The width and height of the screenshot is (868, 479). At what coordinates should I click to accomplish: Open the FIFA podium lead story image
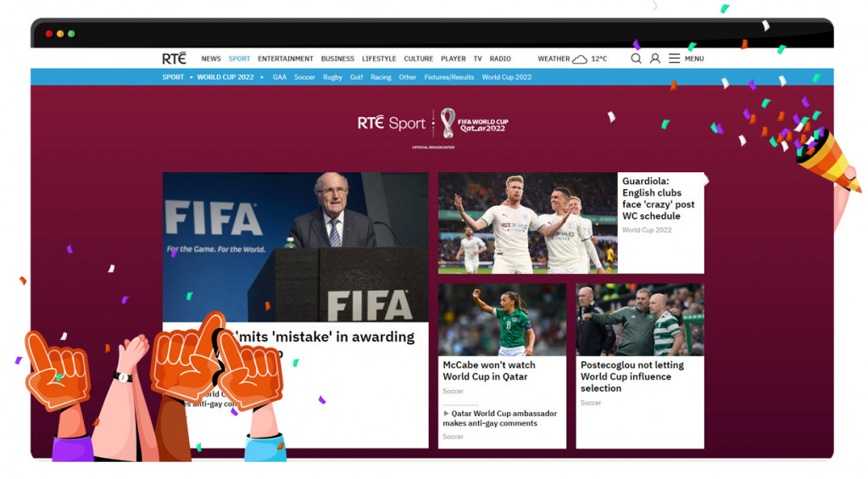pos(296,247)
